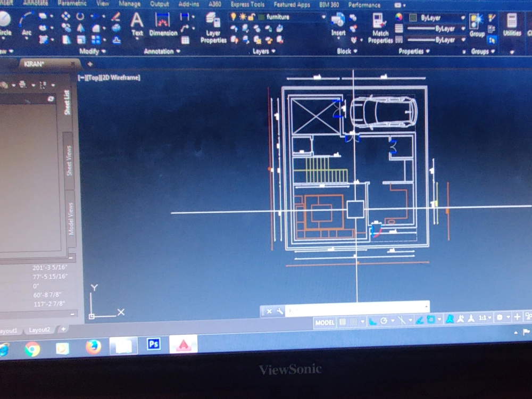Select the Group tool
Screen dimensions: 532x399
click(x=477, y=26)
